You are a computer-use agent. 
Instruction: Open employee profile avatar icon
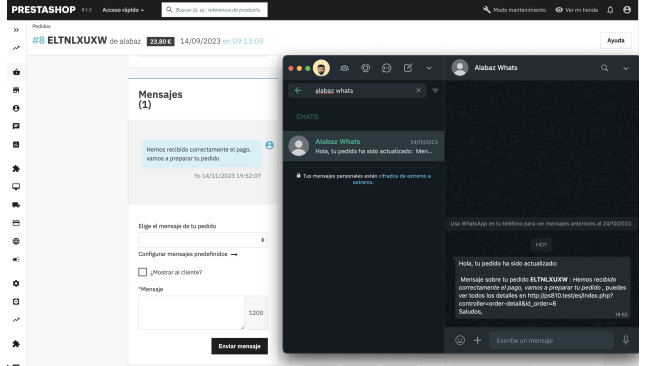(x=627, y=10)
